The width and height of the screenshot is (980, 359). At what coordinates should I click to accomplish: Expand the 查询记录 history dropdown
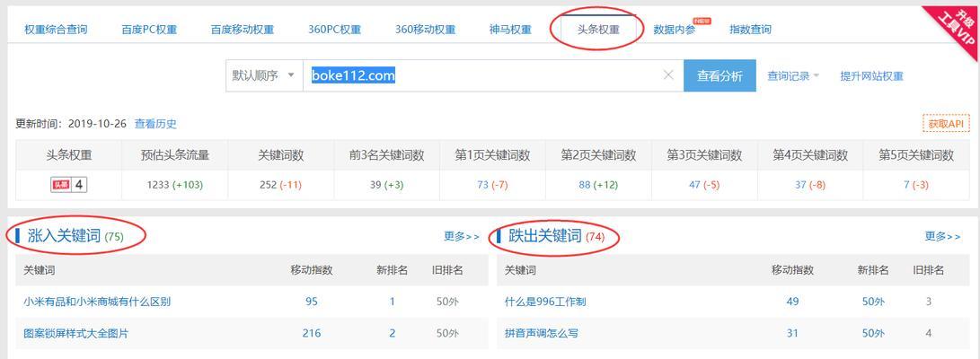click(x=793, y=76)
